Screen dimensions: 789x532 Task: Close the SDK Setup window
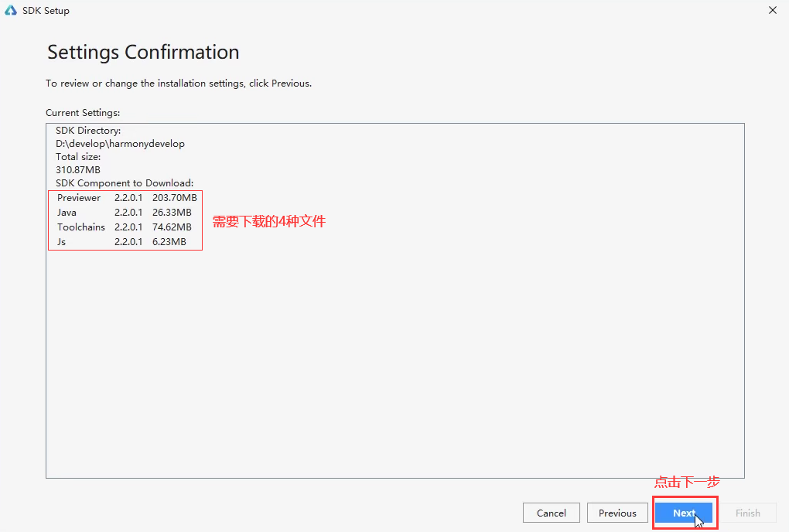tap(773, 10)
